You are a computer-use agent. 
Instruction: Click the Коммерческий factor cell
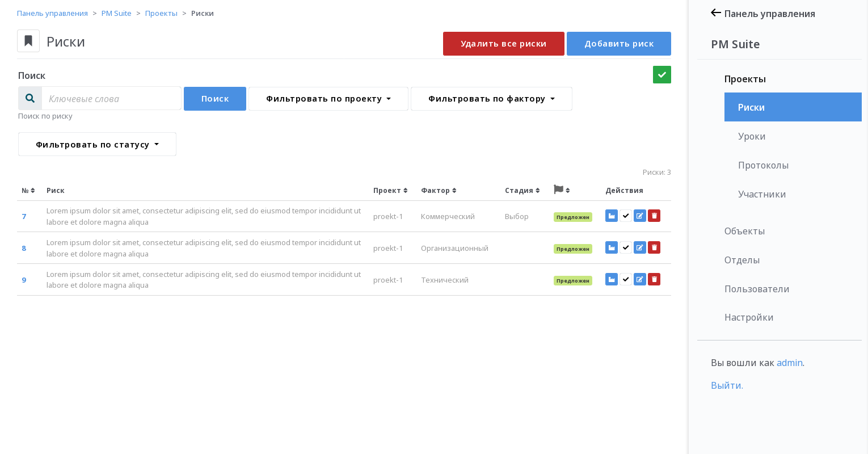[448, 216]
